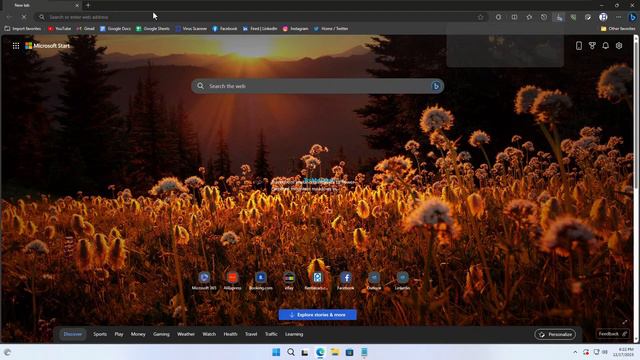Select Travel feed tab
Image resolution: width=640 pixels, height=360 pixels.
pos(251,334)
